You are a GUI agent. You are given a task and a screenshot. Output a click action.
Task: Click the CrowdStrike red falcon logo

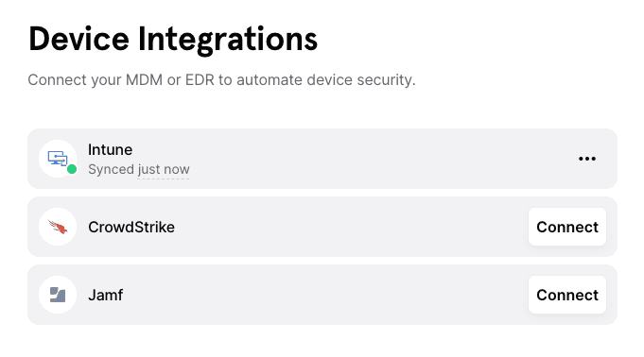point(58,227)
